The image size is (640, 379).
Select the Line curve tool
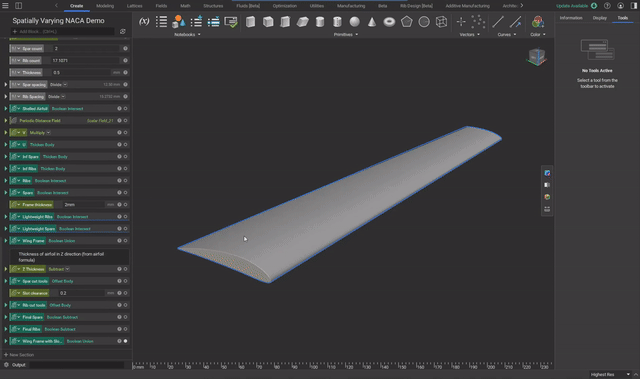click(x=498, y=22)
